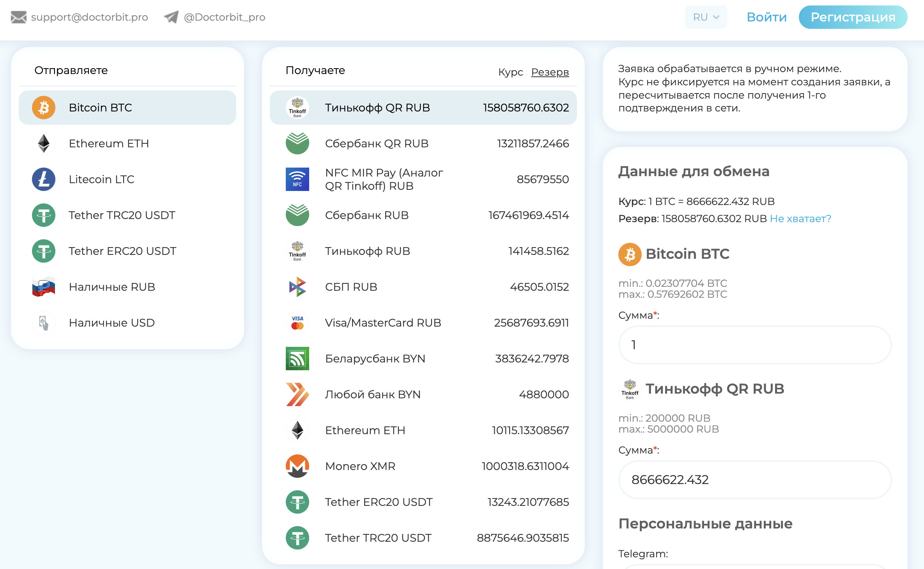Screen dimensions: 924x569
Task: Click the Telegram paper plane icon
Action: (x=171, y=17)
